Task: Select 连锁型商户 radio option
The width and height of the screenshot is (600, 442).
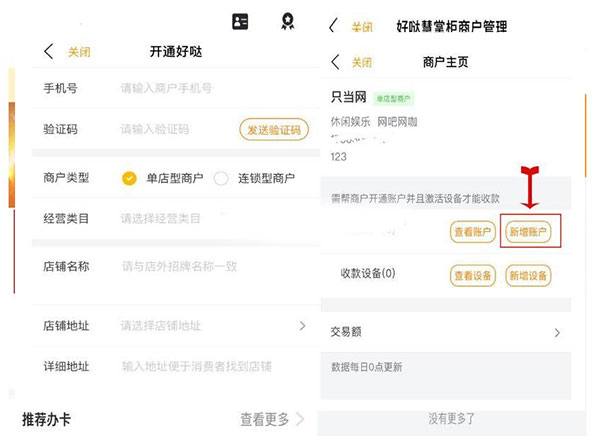Action: (x=221, y=178)
